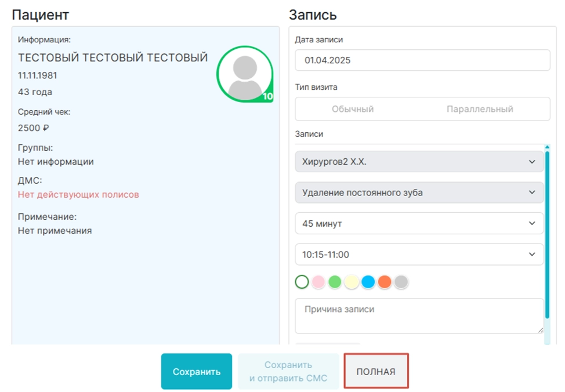Click the resize grip of Причина записи
Screen dimensions: 565x392
(x=541, y=331)
